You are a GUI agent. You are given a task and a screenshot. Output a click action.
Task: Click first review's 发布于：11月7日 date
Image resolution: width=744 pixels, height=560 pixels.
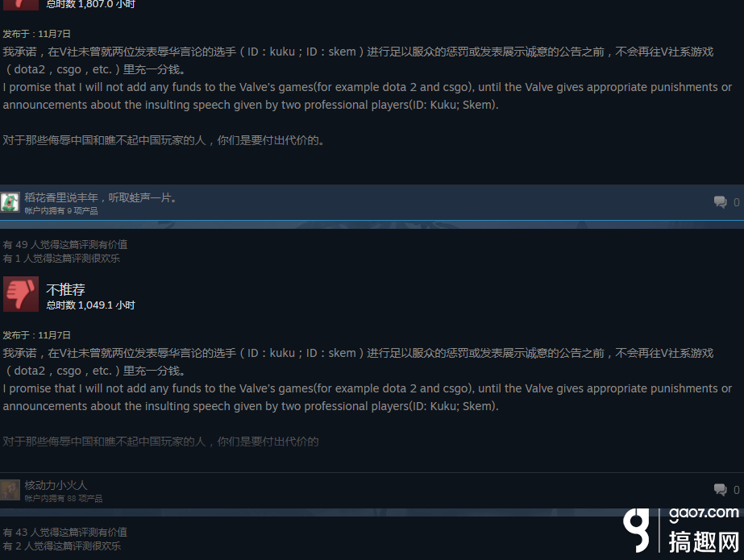(36, 34)
